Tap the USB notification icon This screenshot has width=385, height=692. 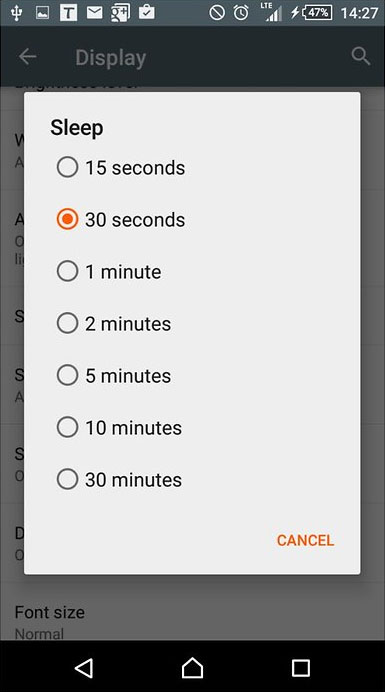[x=17, y=13]
